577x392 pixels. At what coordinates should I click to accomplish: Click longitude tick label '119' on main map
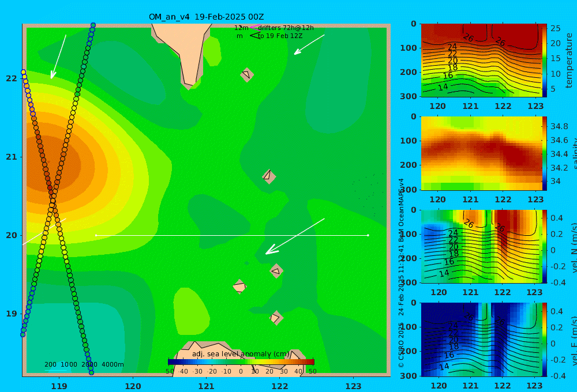[x=59, y=386]
